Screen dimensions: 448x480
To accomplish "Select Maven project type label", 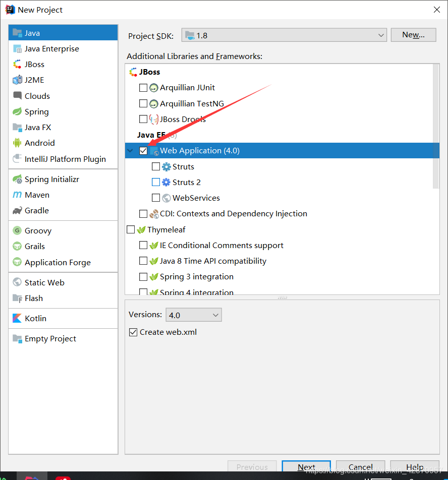I will (37, 195).
